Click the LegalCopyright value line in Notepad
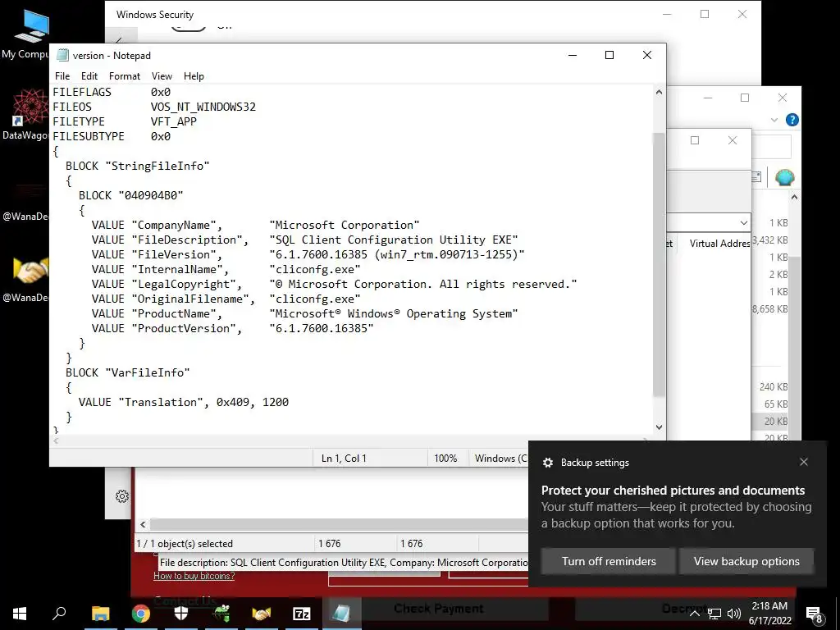 click(x=334, y=284)
